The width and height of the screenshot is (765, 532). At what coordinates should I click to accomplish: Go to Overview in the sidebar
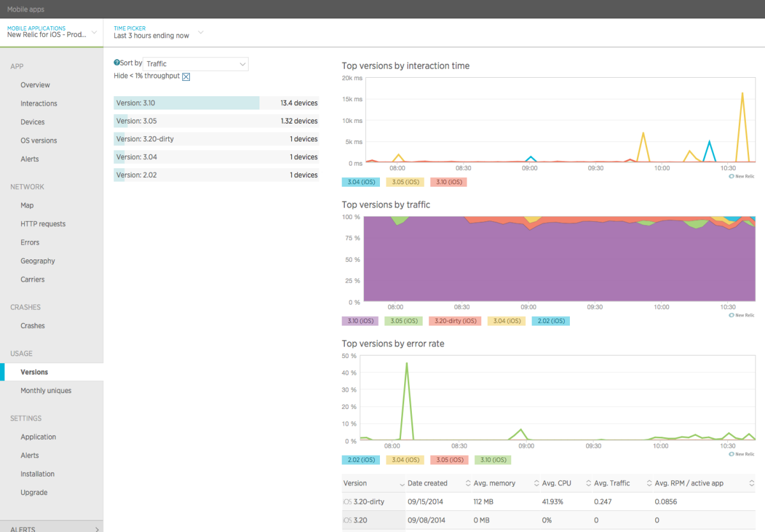coord(35,85)
